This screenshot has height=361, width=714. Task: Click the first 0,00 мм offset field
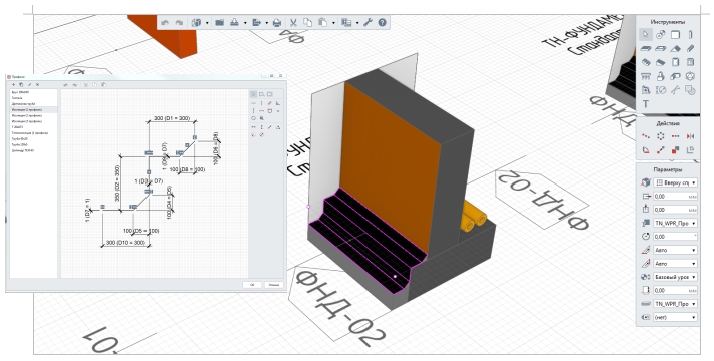click(x=676, y=197)
